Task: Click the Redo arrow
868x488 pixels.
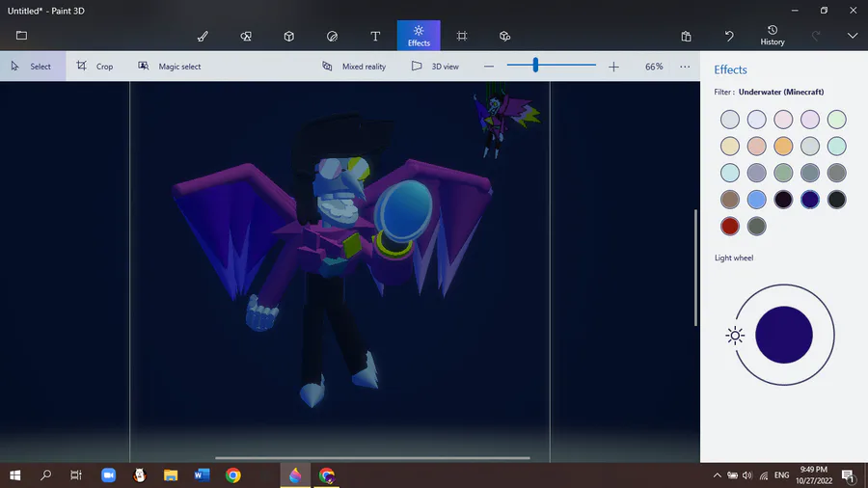Action: (x=816, y=36)
